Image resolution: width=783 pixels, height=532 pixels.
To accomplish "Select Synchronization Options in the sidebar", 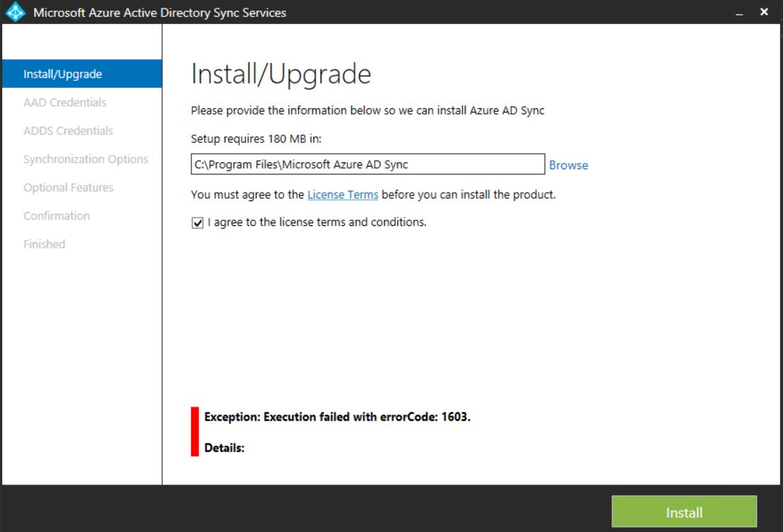I will (x=86, y=159).
